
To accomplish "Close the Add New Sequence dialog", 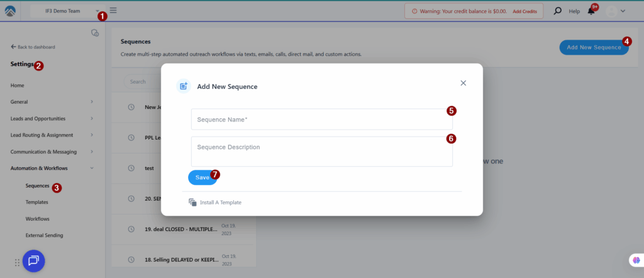I will [464, 83].
